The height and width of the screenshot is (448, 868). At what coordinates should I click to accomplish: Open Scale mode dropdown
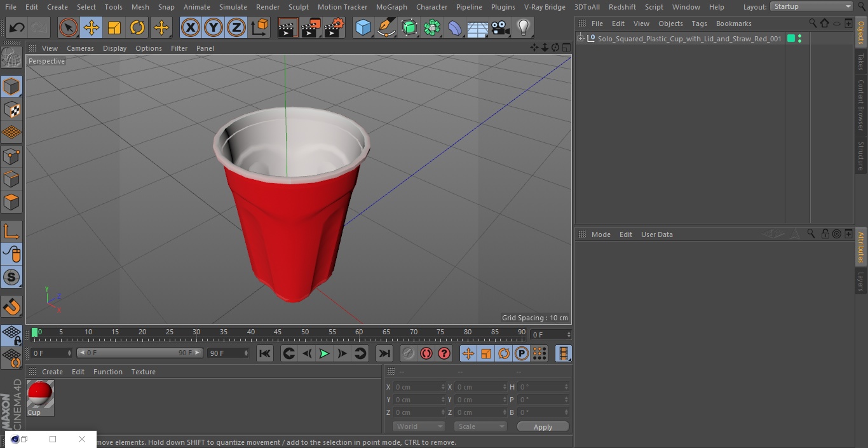tap(480, 426)
